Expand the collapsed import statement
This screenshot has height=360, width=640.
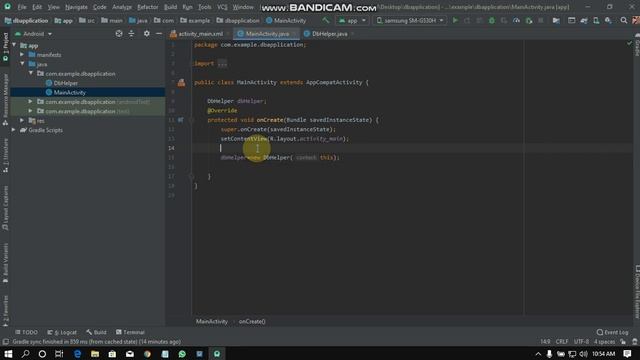[x=222, y=64]
